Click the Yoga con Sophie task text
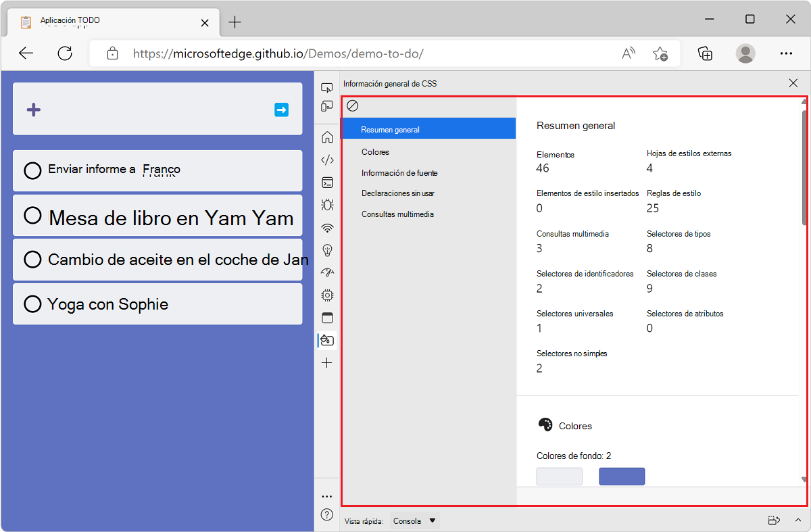This screenshot has width=811, height=532. coord(107,304)
